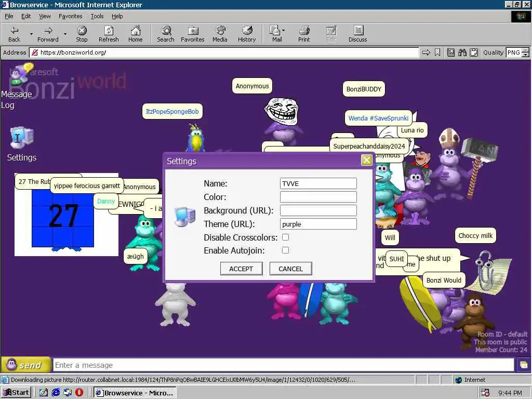Screen dimensions: 532x399
Task: Click the Theme (URL) field showing purple
Action: pos(318,224)
